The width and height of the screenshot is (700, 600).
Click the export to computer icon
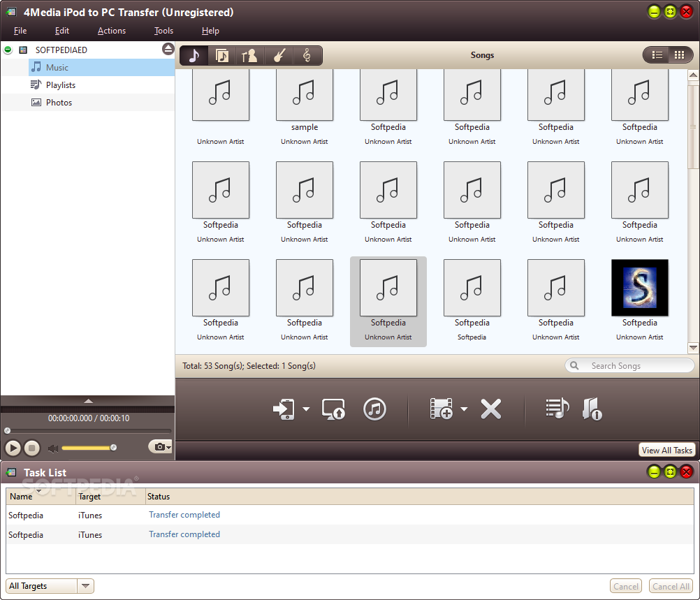tap(333, 409)
